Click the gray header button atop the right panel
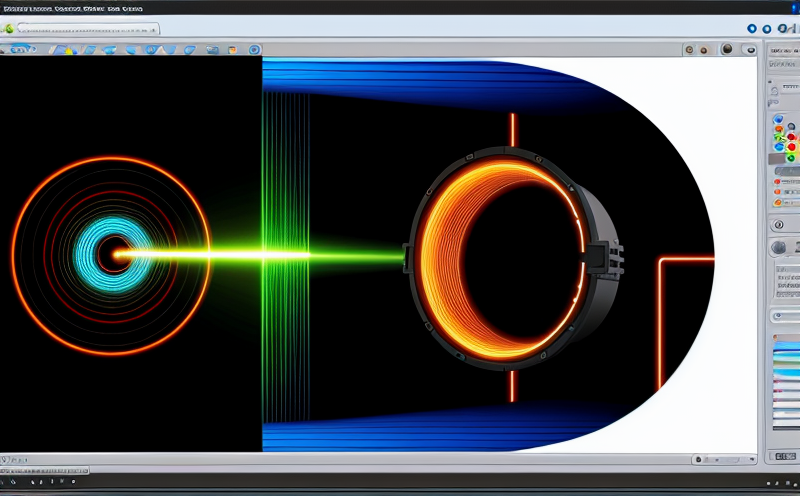Image resolution: width=800 pixels, height=496 pixels. pyautogui.click(x=783, y=49)
